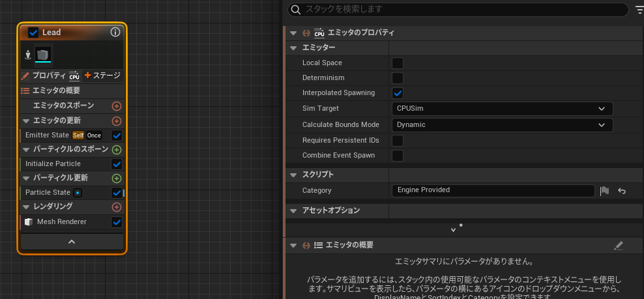Click the Mesh Renderer cube icon
644x299 pixels.
[29, 221]
